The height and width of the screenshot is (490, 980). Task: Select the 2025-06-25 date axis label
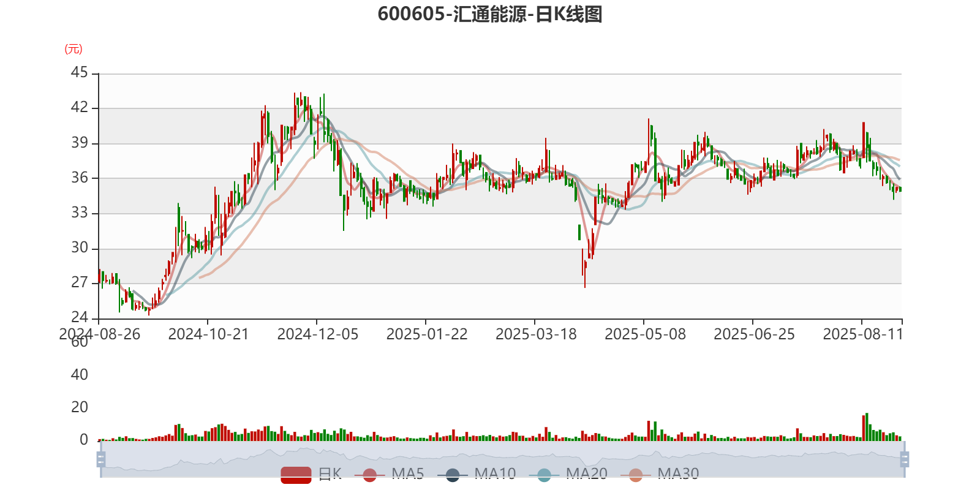753,334
